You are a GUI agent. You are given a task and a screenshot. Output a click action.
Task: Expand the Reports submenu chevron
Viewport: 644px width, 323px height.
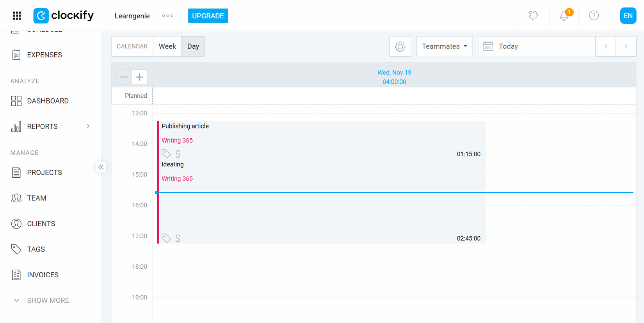tap(88, 126)
